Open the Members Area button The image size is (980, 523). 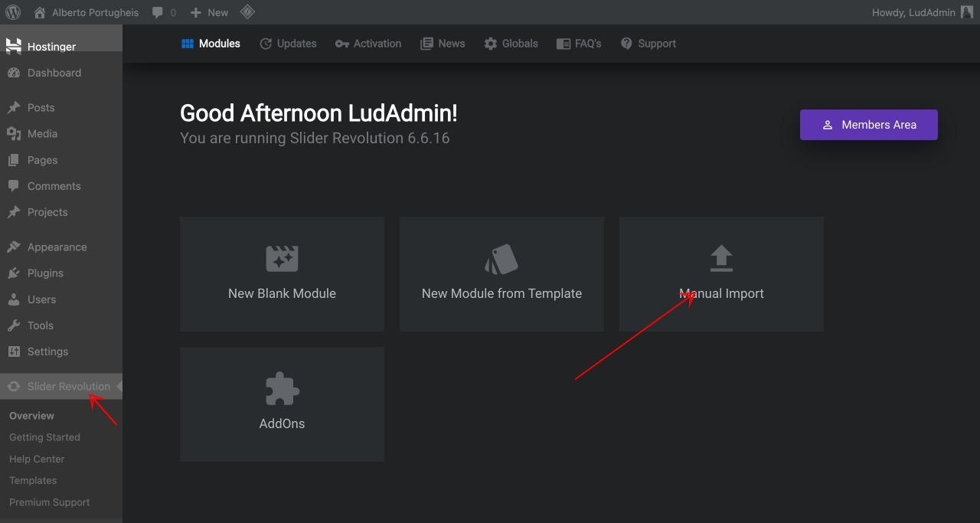coord(868,125)
